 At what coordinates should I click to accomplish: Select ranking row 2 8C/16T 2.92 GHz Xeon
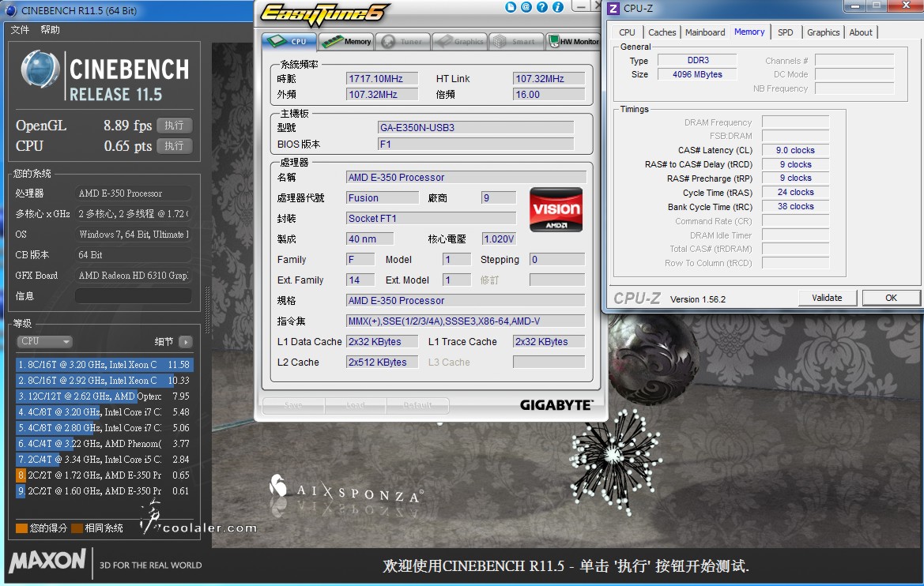[105, 381]
